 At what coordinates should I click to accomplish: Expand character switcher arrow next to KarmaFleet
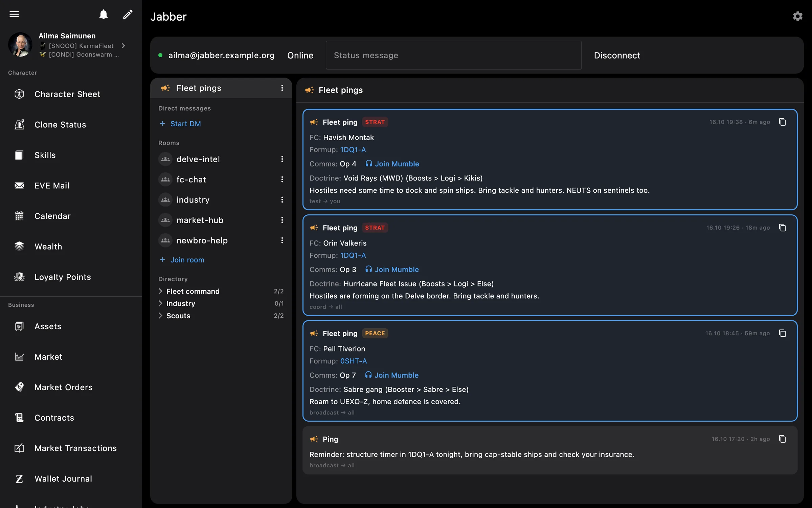coord(123,46)
